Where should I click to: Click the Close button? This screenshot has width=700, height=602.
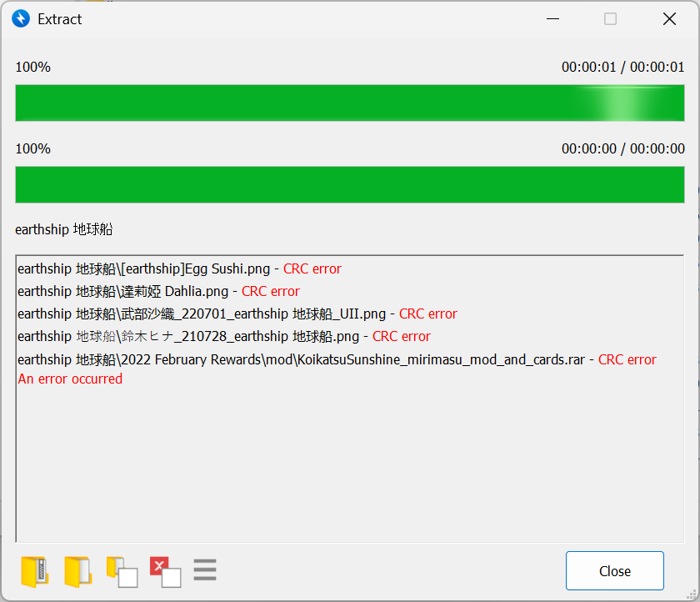[615, 571]
